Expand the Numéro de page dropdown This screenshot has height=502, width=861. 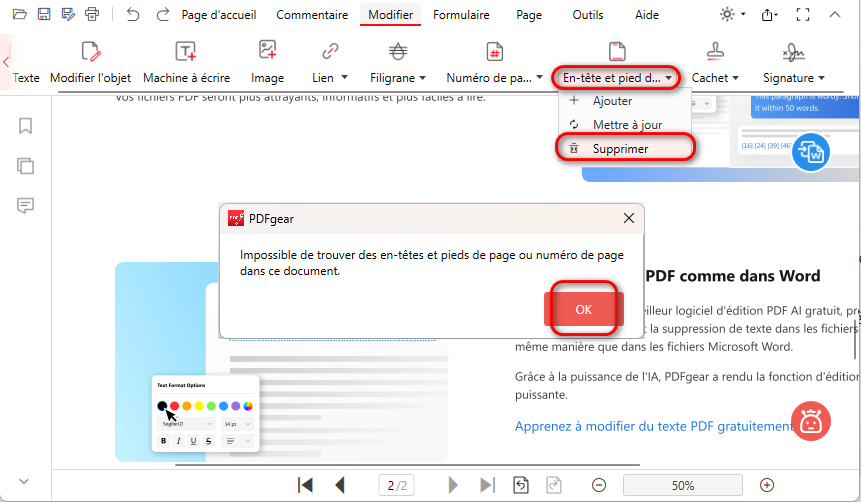539,77
